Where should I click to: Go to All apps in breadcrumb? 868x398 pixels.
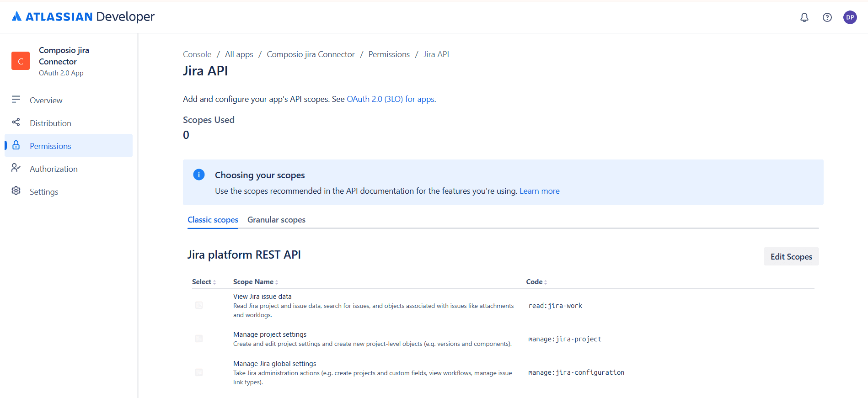pos(239,54)
